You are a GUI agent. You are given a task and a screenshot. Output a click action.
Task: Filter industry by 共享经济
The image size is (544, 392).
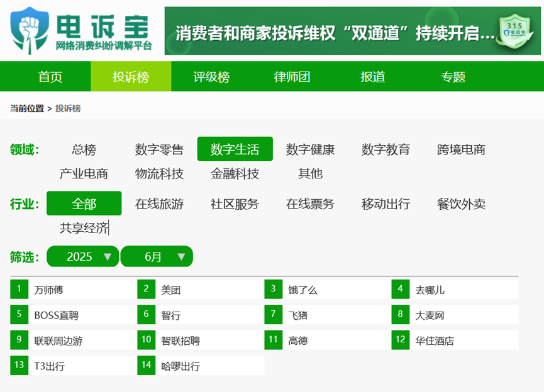pos(84,227)
